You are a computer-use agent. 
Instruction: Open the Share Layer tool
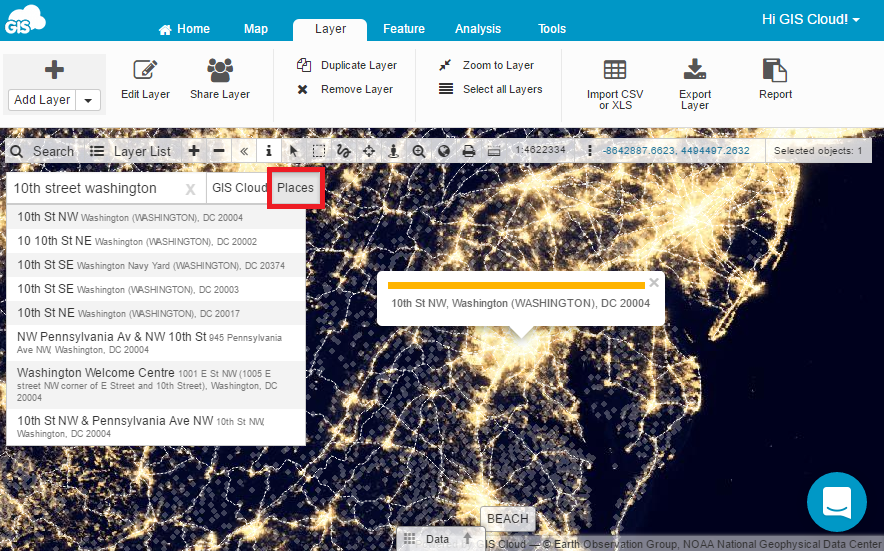[x=219, y=71]
